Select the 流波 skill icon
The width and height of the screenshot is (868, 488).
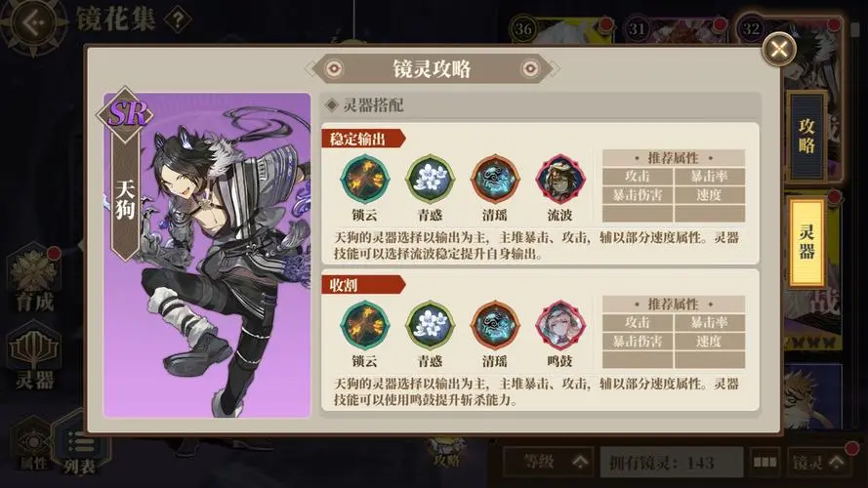coord(560,180)
